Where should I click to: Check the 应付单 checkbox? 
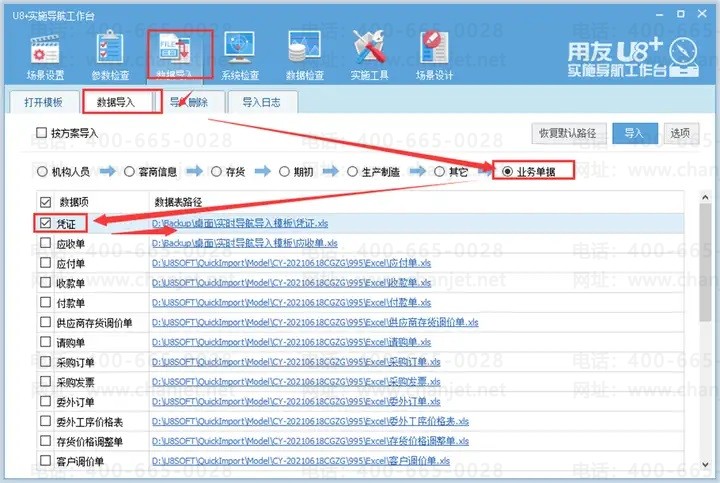45,263
